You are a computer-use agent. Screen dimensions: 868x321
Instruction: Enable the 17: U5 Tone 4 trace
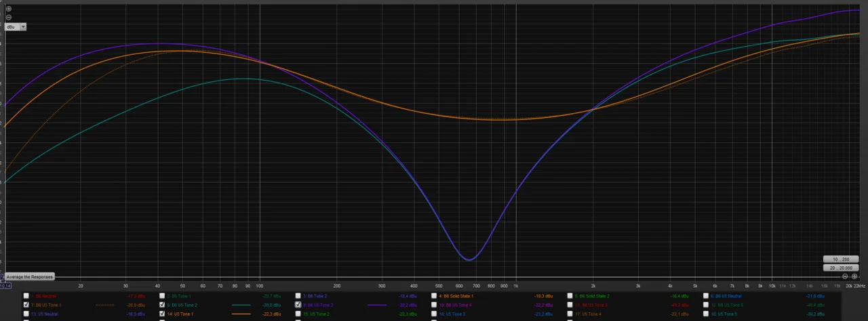coord(569,314)
